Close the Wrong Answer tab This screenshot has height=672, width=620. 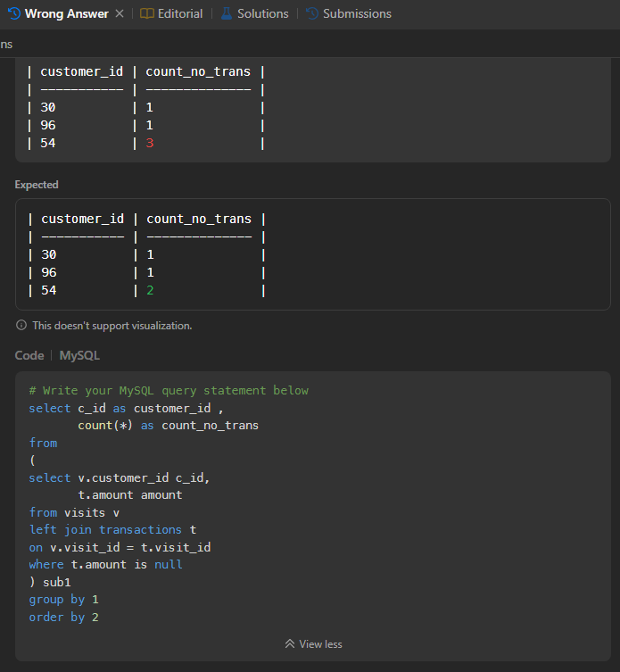tap(120, 13)
